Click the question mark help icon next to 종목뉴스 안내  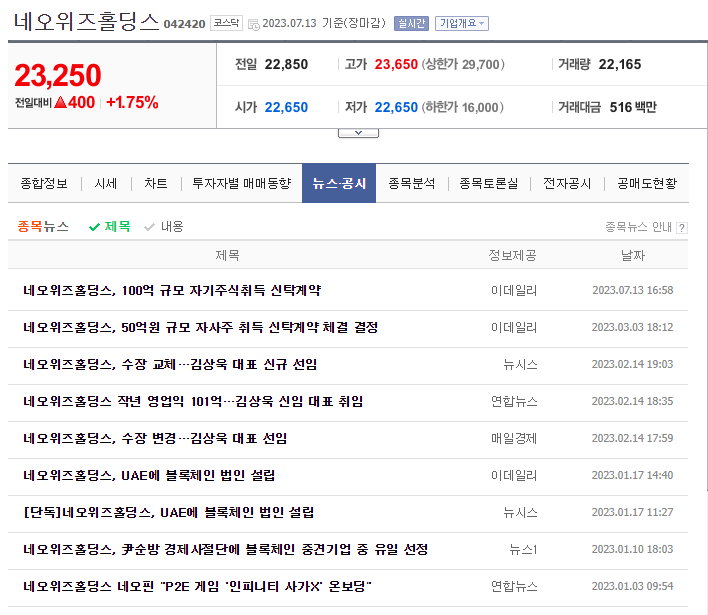(x=682, y=228)
